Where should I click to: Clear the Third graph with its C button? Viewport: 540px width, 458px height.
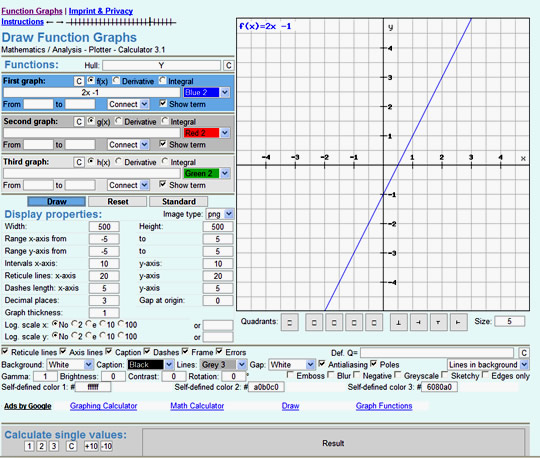click(x=79, y=162)
